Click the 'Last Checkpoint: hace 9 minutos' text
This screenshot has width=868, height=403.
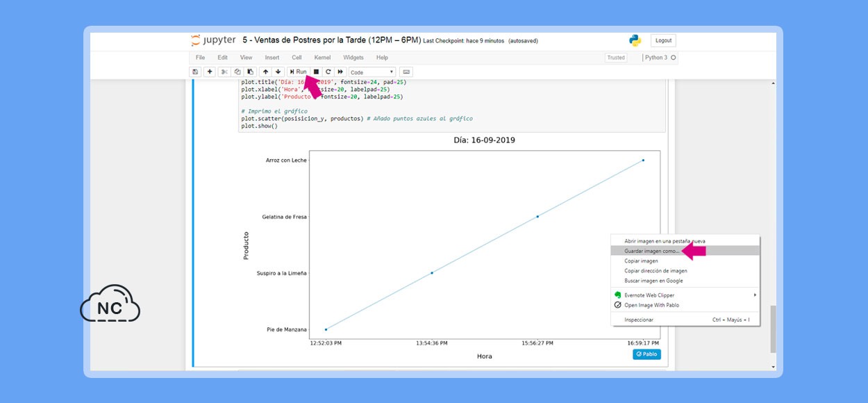click(463, 41)
